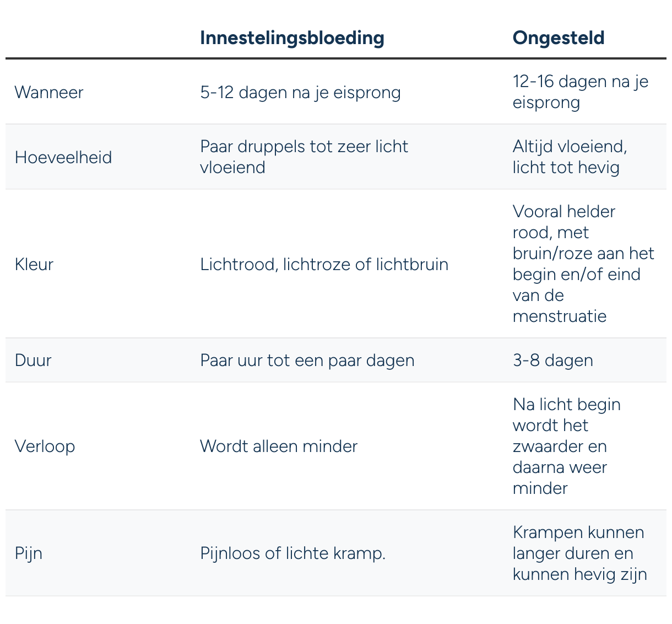The image size is (672, 624).
Task: Click the '12-16 dagen na je eisprong' cell
Action: tap(580, 92)
